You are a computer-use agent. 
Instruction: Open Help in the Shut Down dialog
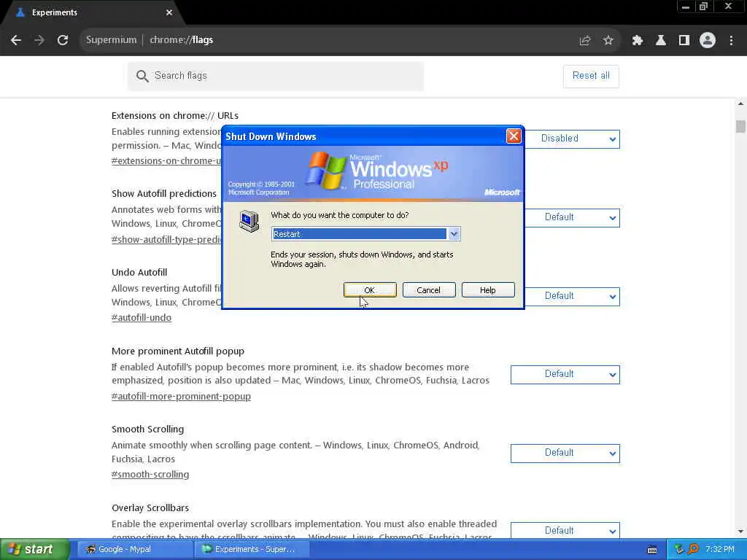(488, 290)
